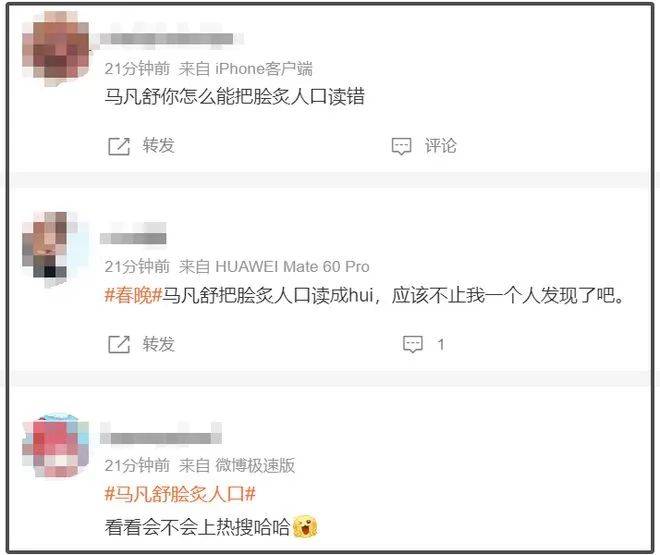Open comment bubble showing 1 reply
Viewport: 660px width, 555px height.
[412, 344]
